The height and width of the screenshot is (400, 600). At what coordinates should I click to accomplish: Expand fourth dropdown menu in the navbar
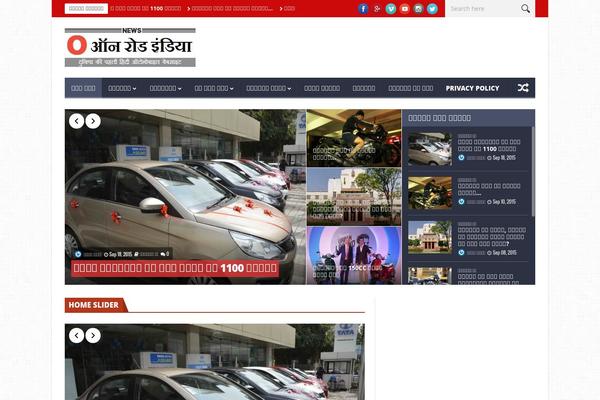click(x=269, y=88)
